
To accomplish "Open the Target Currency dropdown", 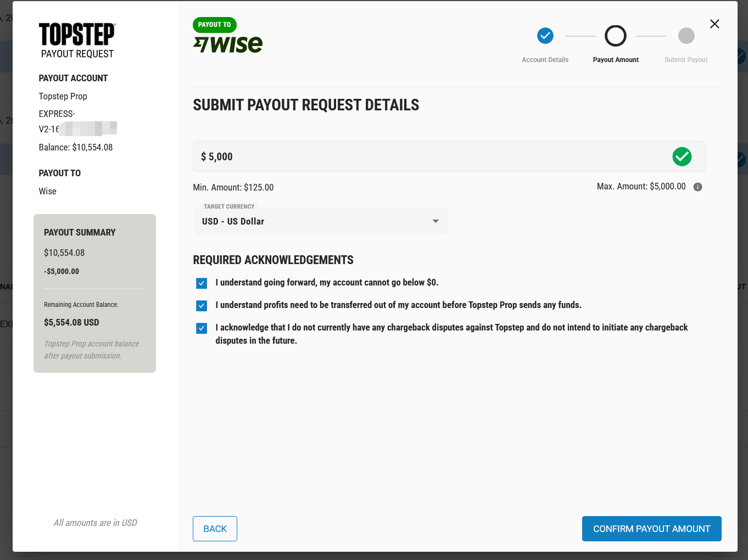I will click(x=321, y=221).
